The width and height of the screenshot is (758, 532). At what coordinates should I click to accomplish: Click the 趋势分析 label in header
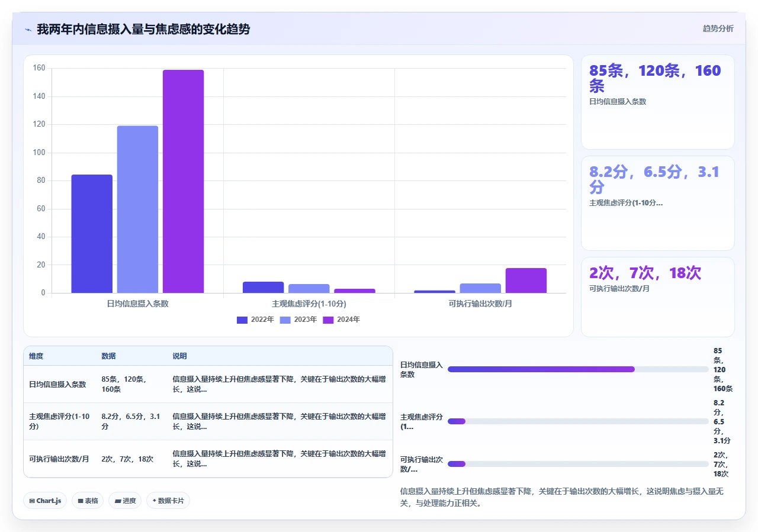pyautogui.click(x=718, y=28)
